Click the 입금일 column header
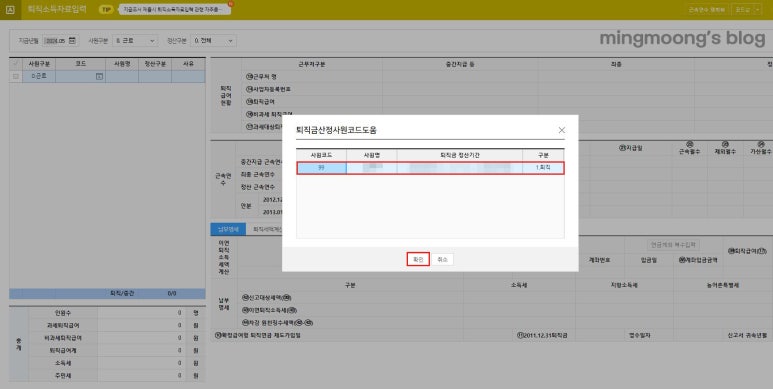773x389 pixels. pyautogui.click(x=649, y=260)
